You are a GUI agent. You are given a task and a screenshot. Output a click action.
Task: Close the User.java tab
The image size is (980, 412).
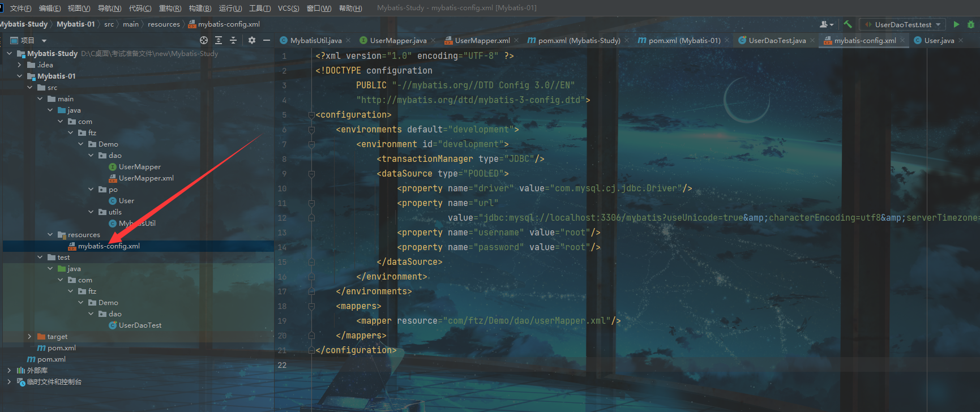pyautogui.click(x=961, y=40)
